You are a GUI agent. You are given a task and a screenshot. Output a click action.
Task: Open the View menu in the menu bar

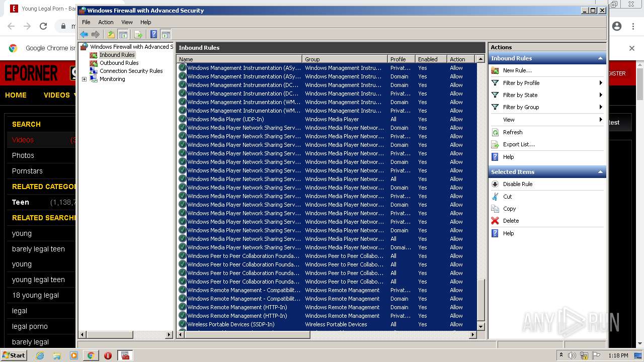click(127, 22)
